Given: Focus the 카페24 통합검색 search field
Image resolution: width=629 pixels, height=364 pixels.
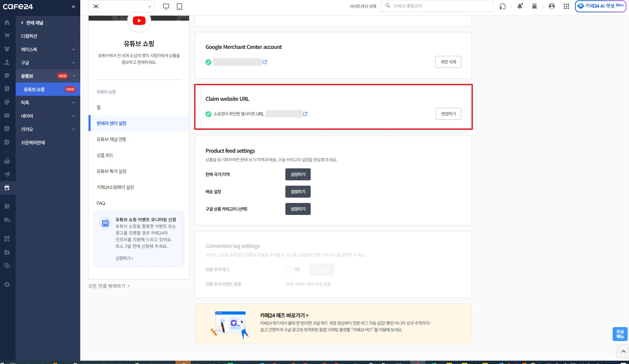Looking at the screenshot, I should pos(438,6).
